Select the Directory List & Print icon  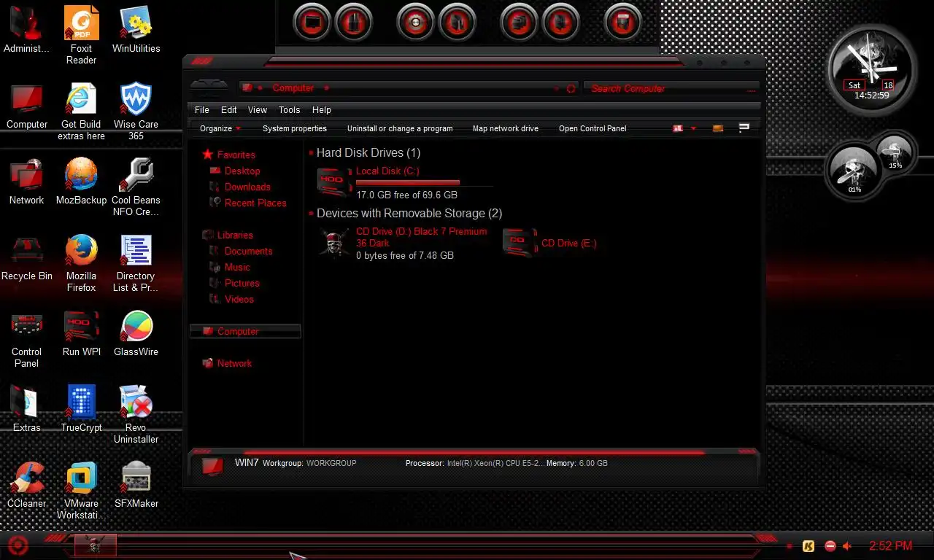(136, 263)
